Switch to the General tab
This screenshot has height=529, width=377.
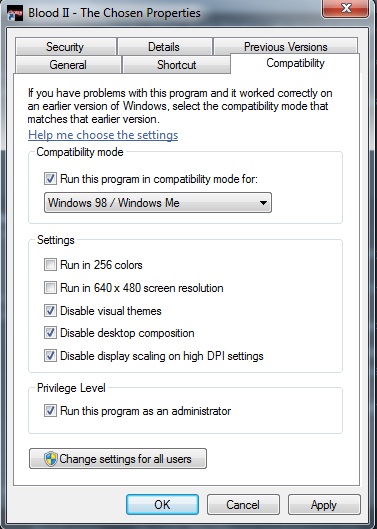(x=68, y=64)
